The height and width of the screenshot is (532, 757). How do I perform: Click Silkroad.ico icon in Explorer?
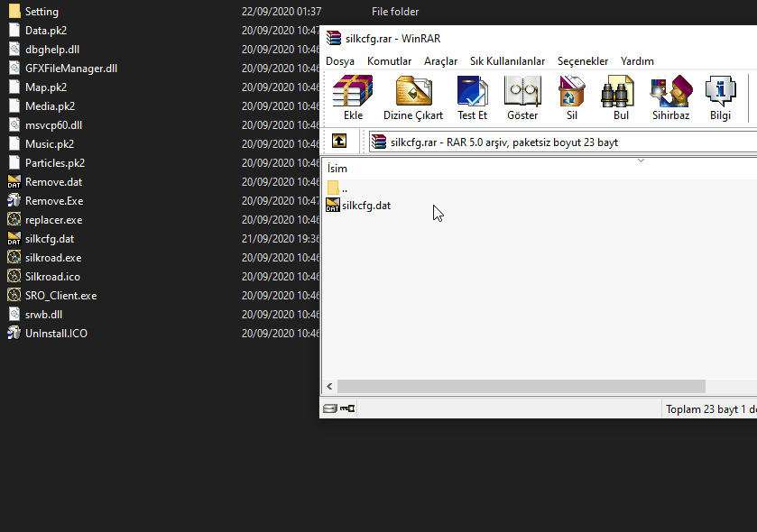point(14,276)
